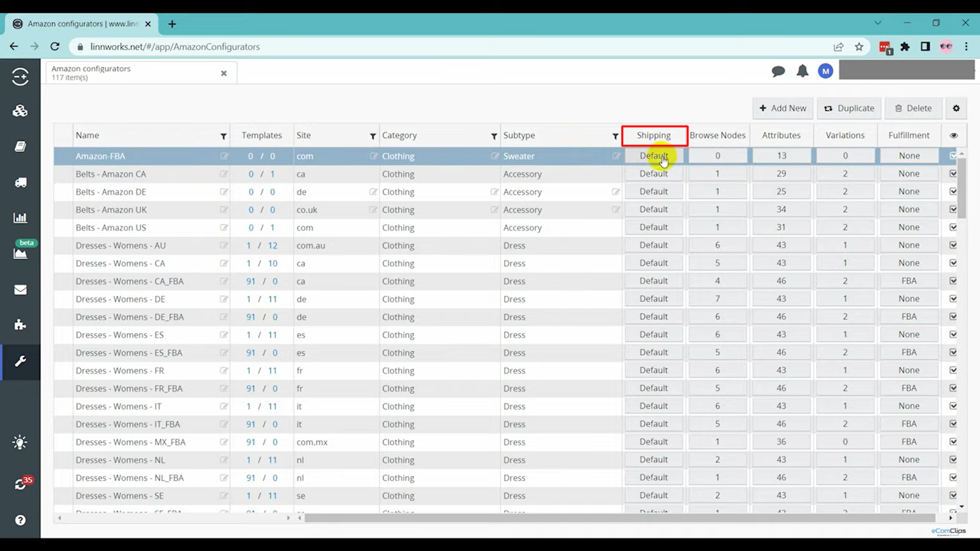Open the stacked cubes sidebar icon
The image size is (980, 551).
(20, 111)
